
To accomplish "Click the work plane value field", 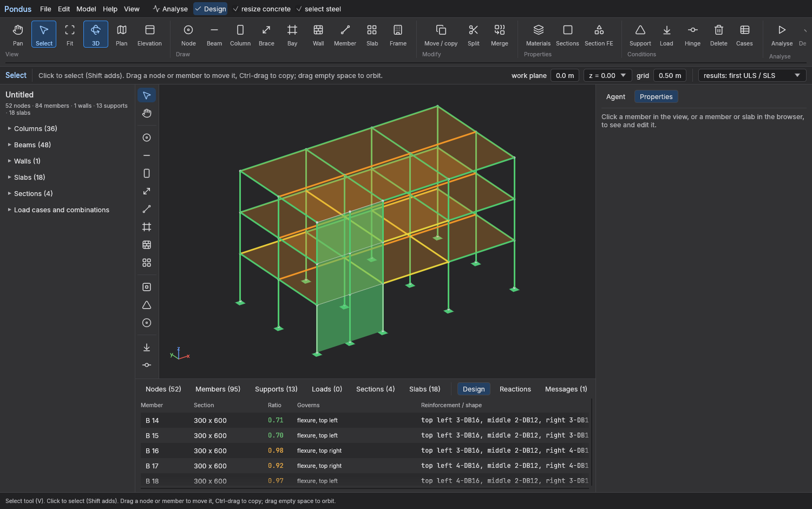I will (x=565, y=75).
